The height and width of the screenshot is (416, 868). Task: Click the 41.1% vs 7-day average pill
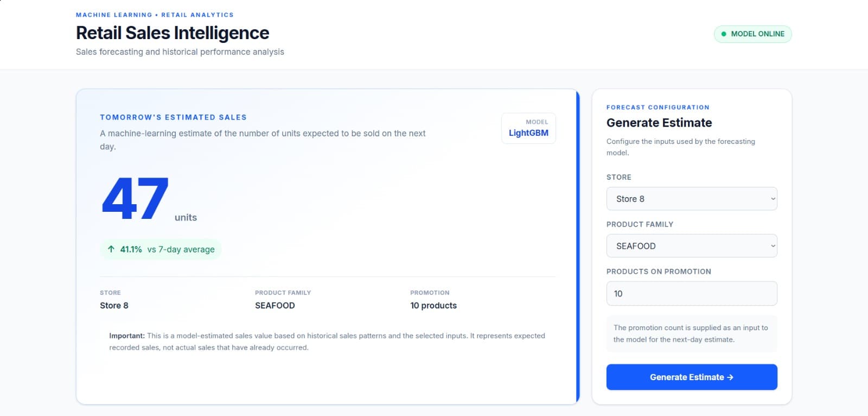click(x=161, y=249)
